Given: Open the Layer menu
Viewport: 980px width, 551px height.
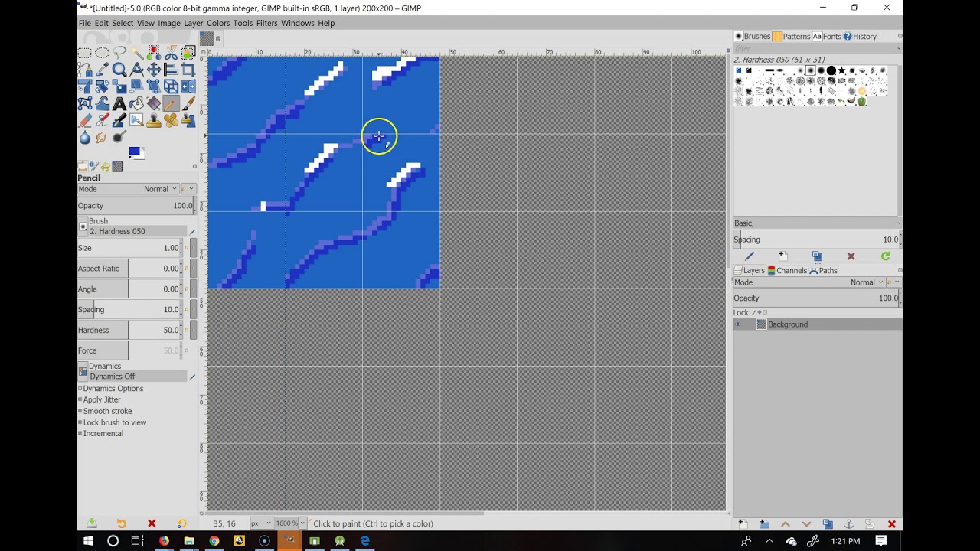Looking at the screenshot, I should click(193, 23).
